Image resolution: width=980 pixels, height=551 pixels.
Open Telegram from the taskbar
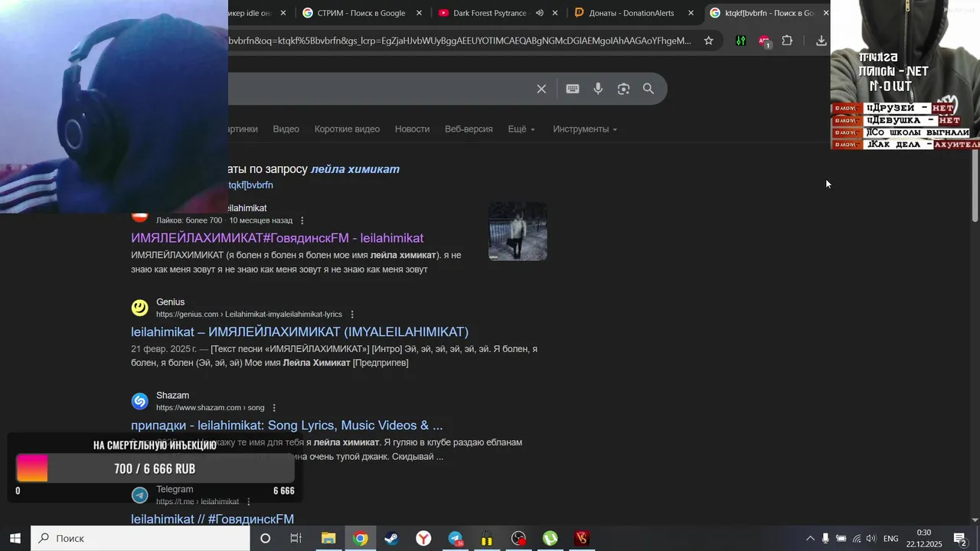tap(456, 538)
